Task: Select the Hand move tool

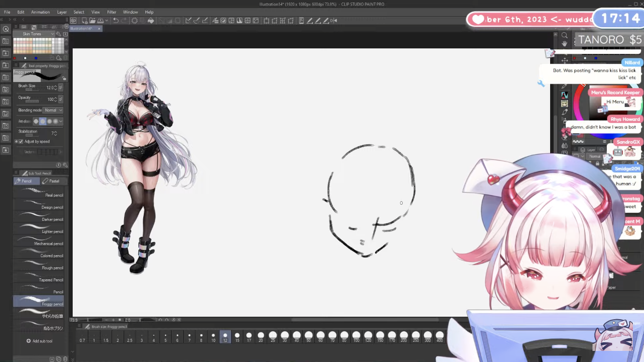Action: pos(564,44)
